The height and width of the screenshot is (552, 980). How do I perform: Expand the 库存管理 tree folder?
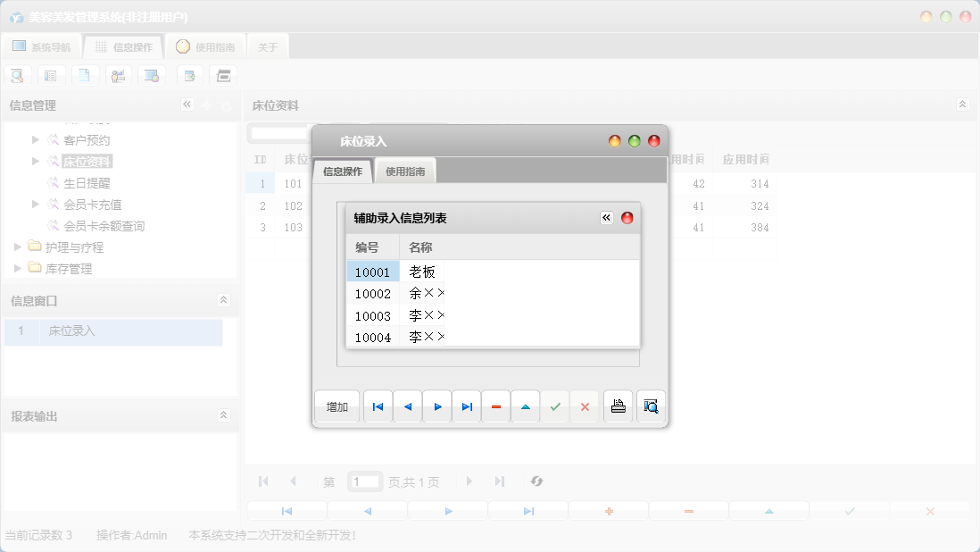click(19, 268)
